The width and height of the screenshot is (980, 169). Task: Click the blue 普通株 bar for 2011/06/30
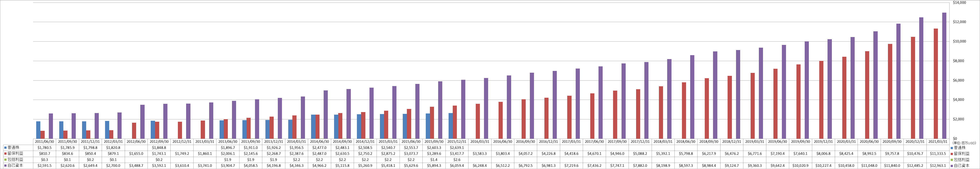[38, 130]
